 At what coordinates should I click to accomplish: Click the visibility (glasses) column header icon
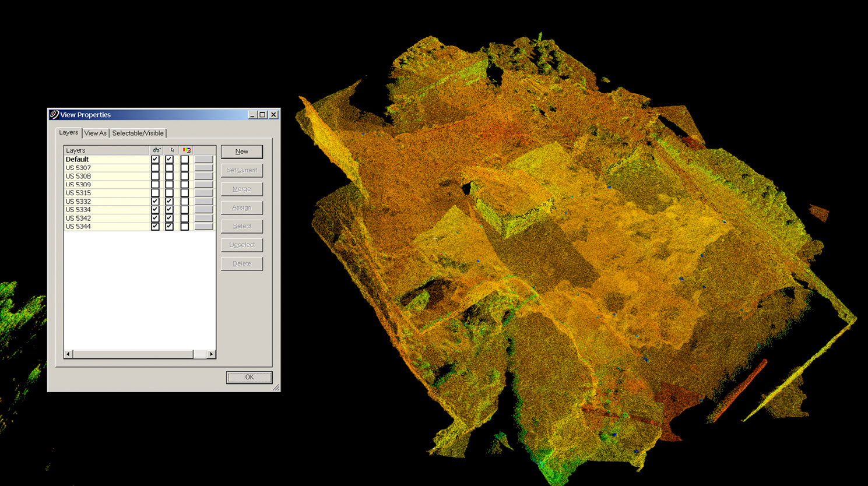click(156, 150)
